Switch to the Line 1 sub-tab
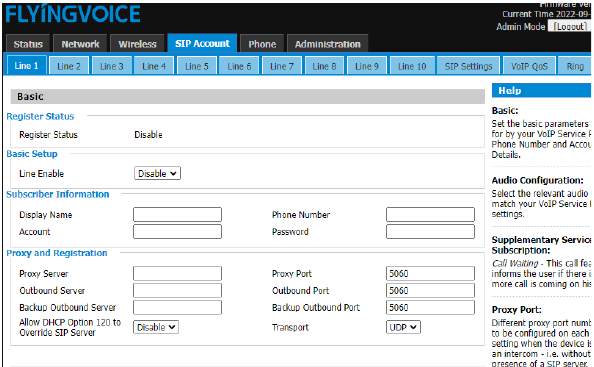Image resolution: width=594 pixels, height=367 pixels. [27, 66]
